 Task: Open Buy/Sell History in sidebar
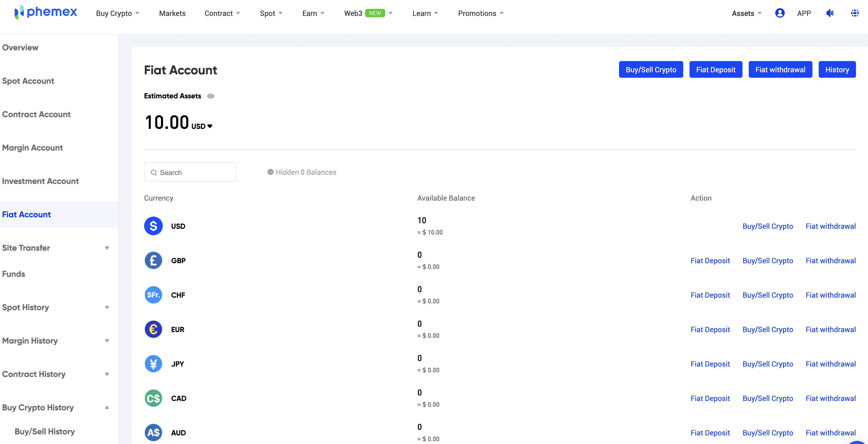44,431
